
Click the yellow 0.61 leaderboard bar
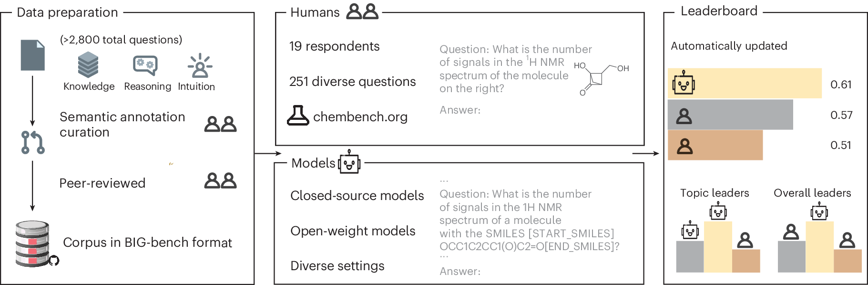(x=745, y=84)
